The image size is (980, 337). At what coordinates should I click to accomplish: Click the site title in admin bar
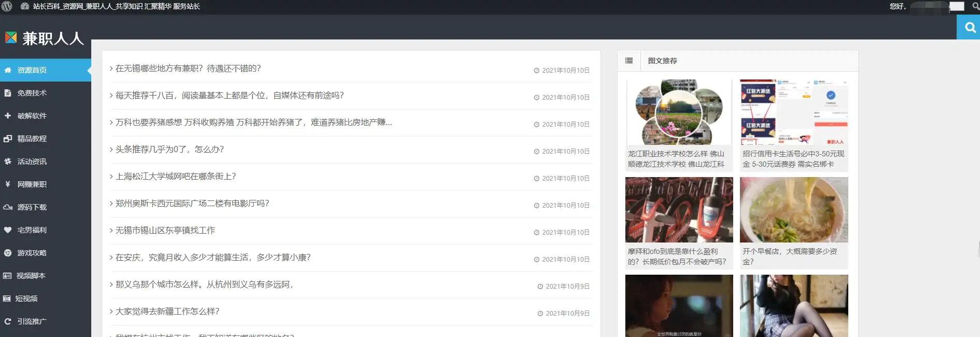pos(116,6)
